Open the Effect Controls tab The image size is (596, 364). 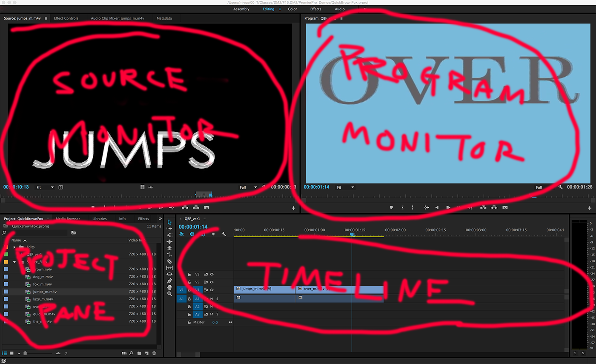tap(66, 18)
